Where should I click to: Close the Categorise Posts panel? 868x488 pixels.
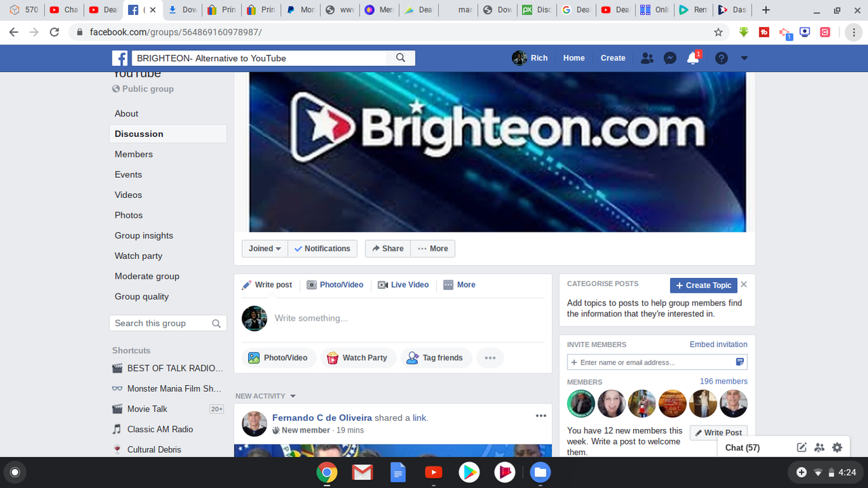[x=744, y=285]
